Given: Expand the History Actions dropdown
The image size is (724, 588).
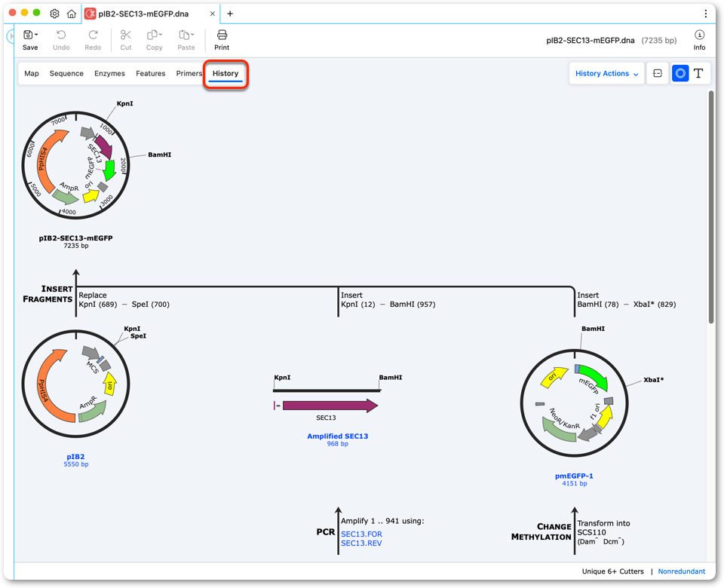Looking at the screenshot, I should click(606, 73).
